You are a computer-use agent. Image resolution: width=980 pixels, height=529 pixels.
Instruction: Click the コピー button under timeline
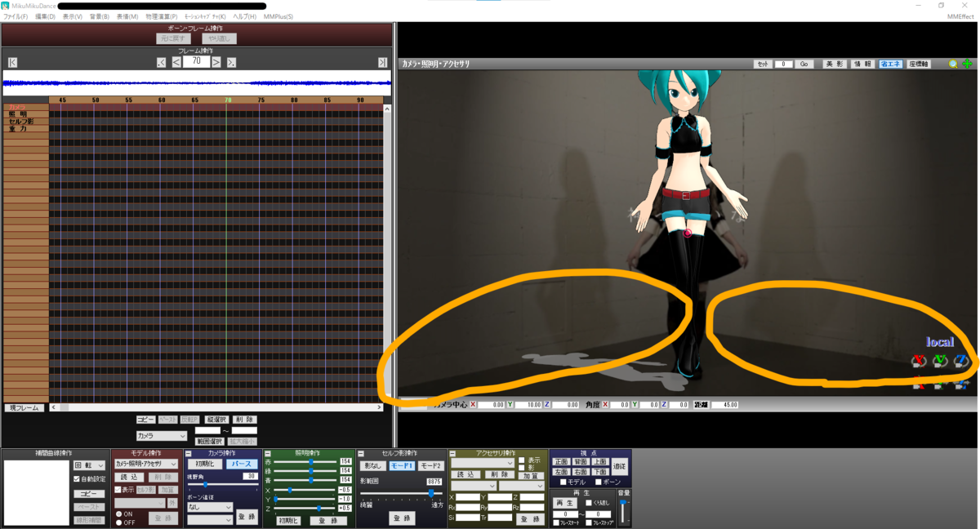click(145, 419)
